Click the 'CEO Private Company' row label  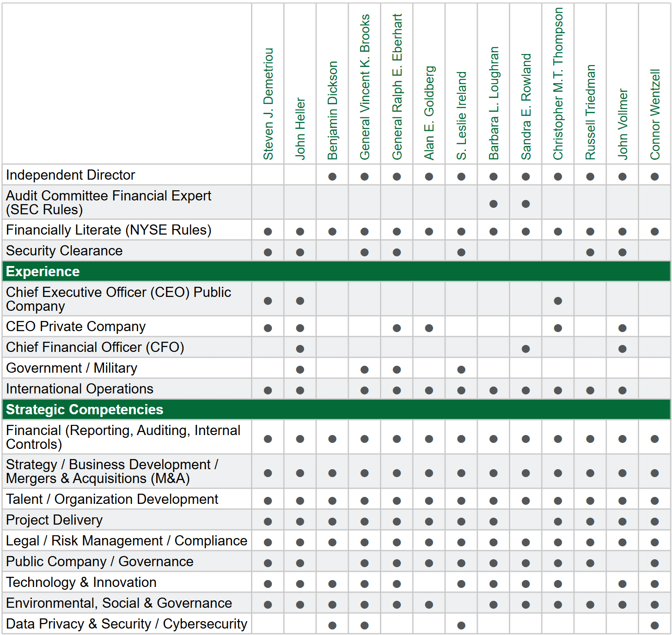76,327
